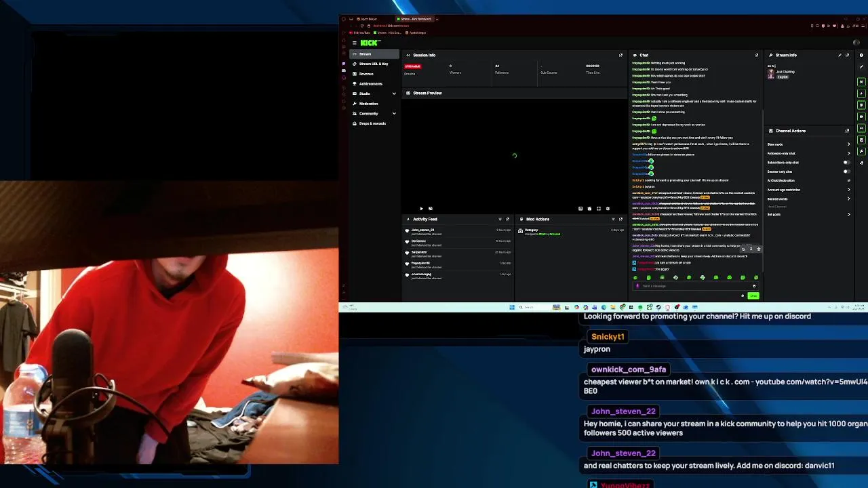Open a new browser tab
This screenshot has width=868, height=488.
click(437, 19)
